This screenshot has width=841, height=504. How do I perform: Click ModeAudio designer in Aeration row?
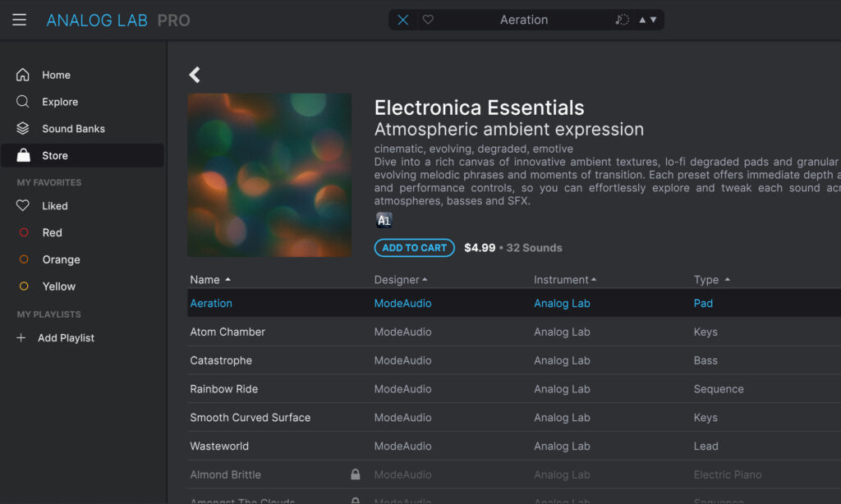click(402, 304)
